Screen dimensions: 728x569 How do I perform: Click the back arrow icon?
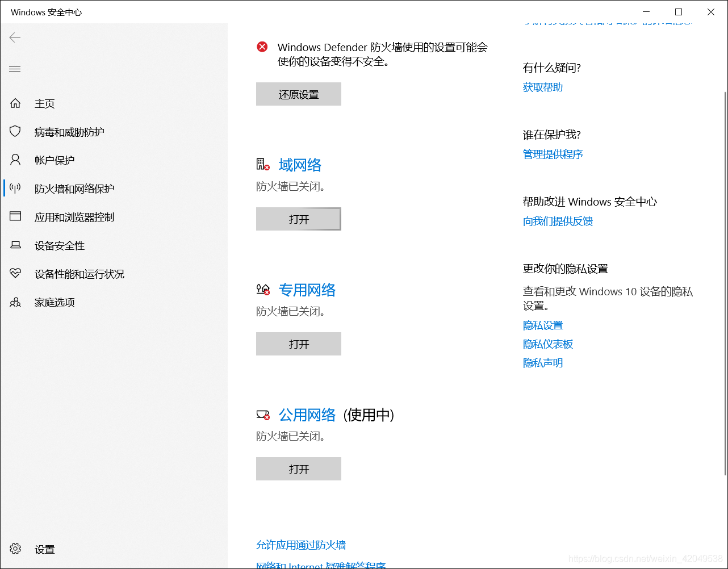(15, 37)
